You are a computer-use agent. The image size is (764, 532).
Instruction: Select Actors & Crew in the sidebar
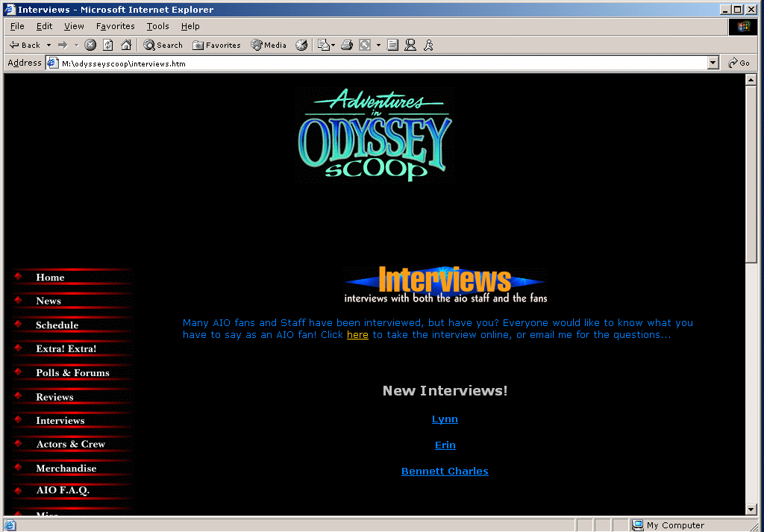tap(71, 444)
